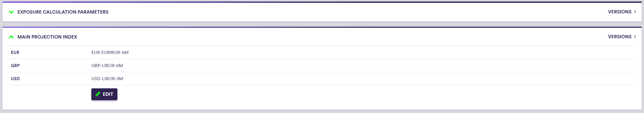Click the Main Projection Index heading
Viewport: 644px width, 113px height.
point(47,37)
